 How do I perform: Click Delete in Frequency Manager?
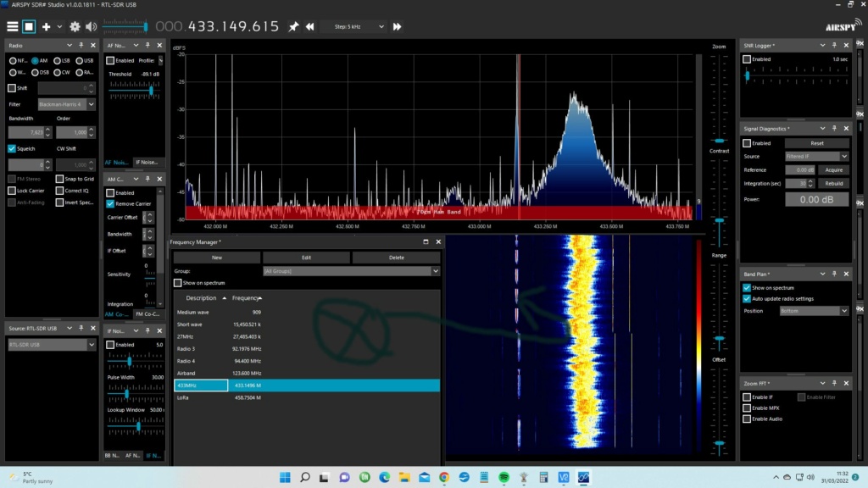pos(397,258)
